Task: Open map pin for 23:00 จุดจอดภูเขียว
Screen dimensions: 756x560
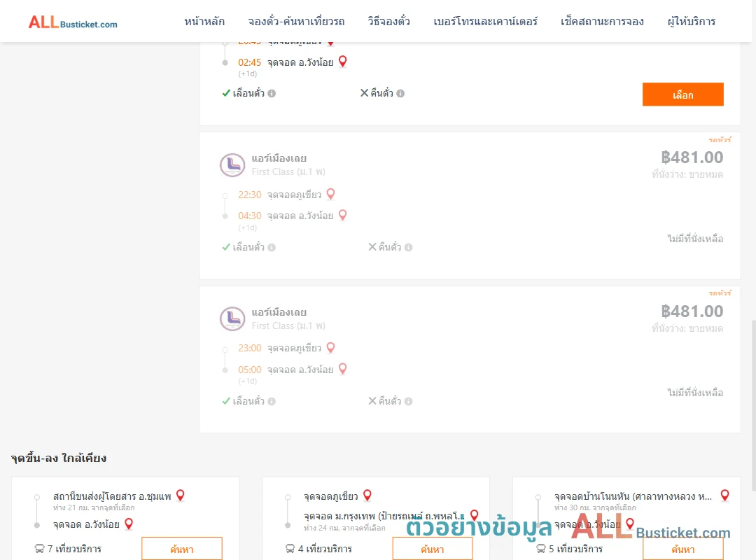Action: tap(330, 347)
